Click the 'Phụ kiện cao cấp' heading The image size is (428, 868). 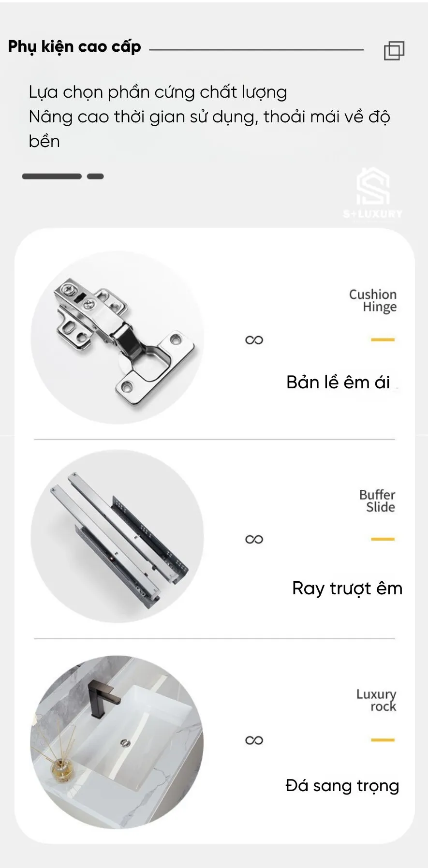(74, 47)
